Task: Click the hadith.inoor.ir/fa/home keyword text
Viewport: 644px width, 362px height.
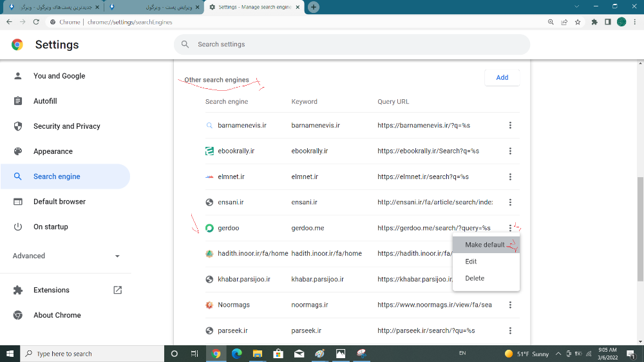Action: 327,254
